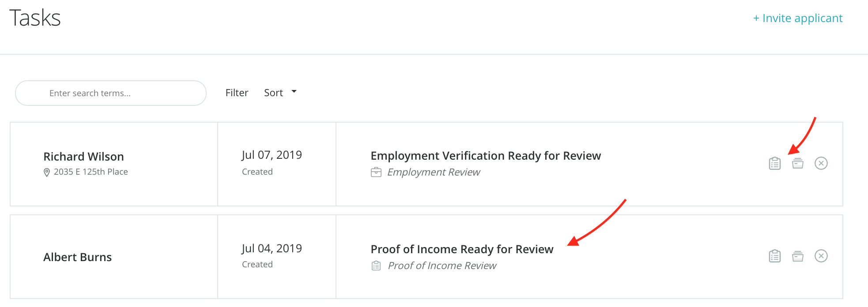
Task: Open Richard Wilson's applicant name
Action: [x=83, y=157]
